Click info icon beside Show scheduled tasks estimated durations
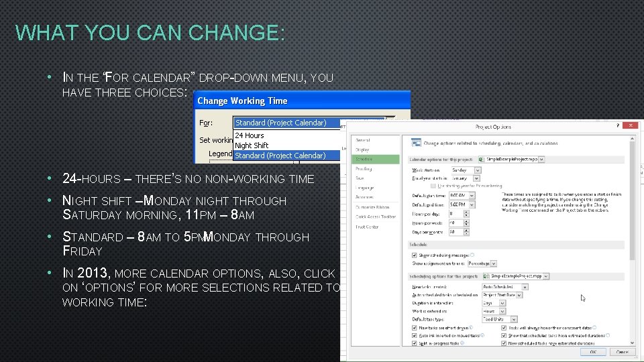This screenshot has width=644, height=362. [608, 335]
